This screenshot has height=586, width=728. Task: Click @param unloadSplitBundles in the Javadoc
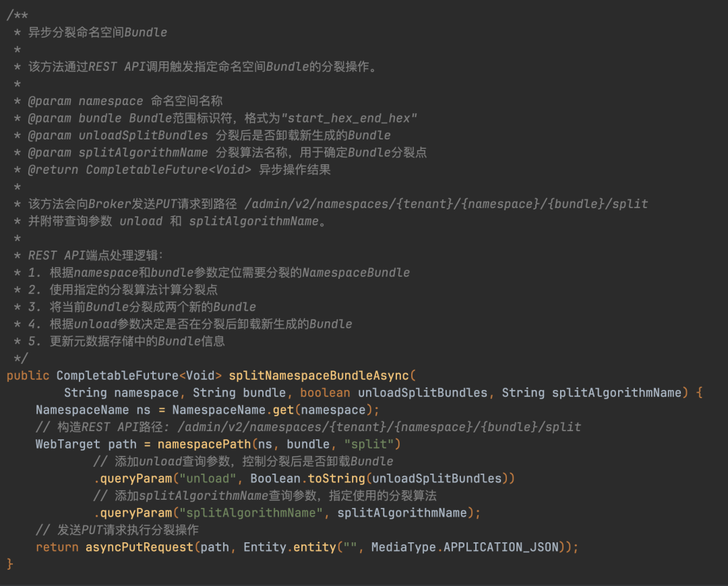click(117, 135)
